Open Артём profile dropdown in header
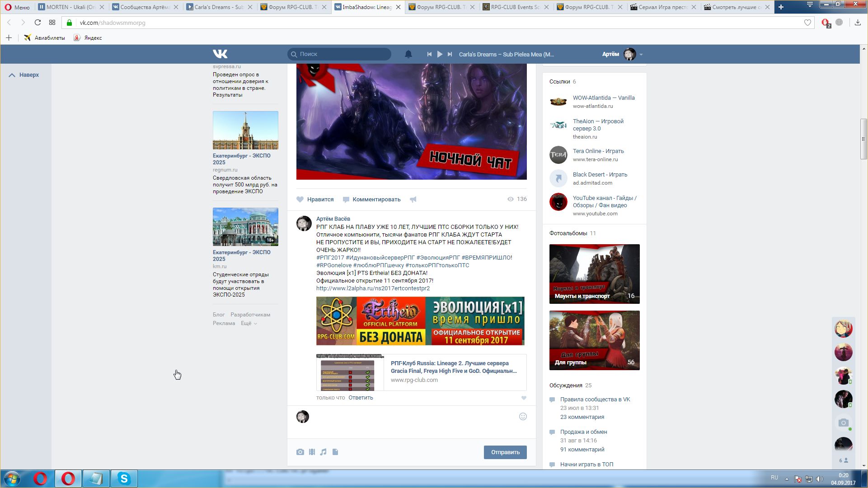The image size is (868, 488). (622, 54)
